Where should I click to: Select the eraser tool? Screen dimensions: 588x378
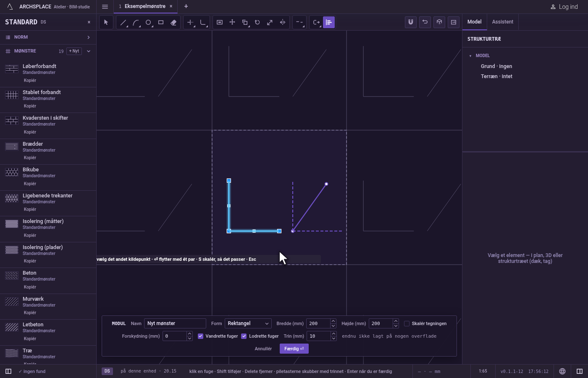point(173,22)
